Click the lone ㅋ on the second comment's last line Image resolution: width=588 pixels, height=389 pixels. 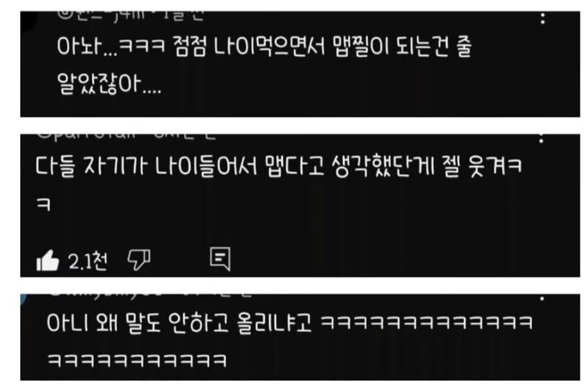(x=43, y=205)
